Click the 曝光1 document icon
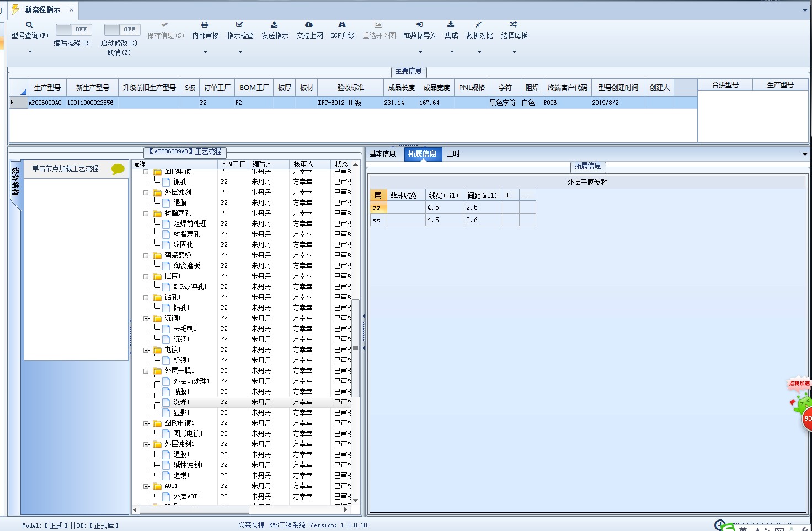This screenshot has width=812, height=531. (x=166, y=402)
